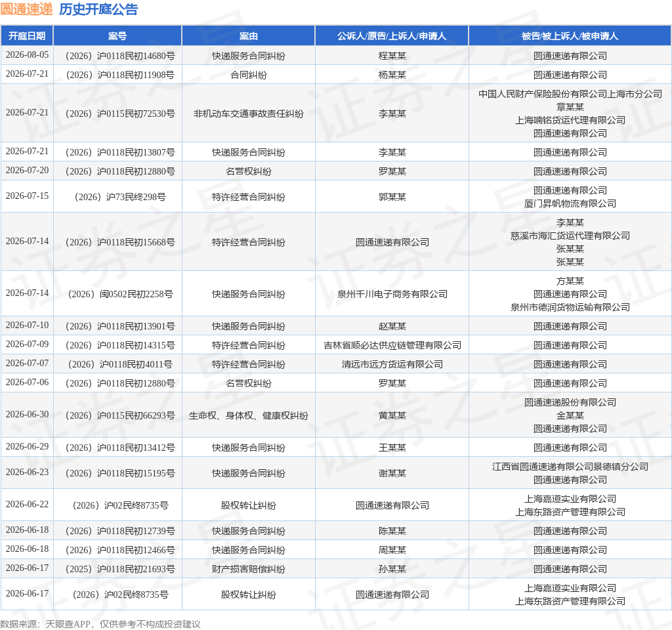Image resolution: width=672 pixels, height=630 pixels.
Task: Select case number (2026)沪0115民初72530号
Action: click(120, 114)
